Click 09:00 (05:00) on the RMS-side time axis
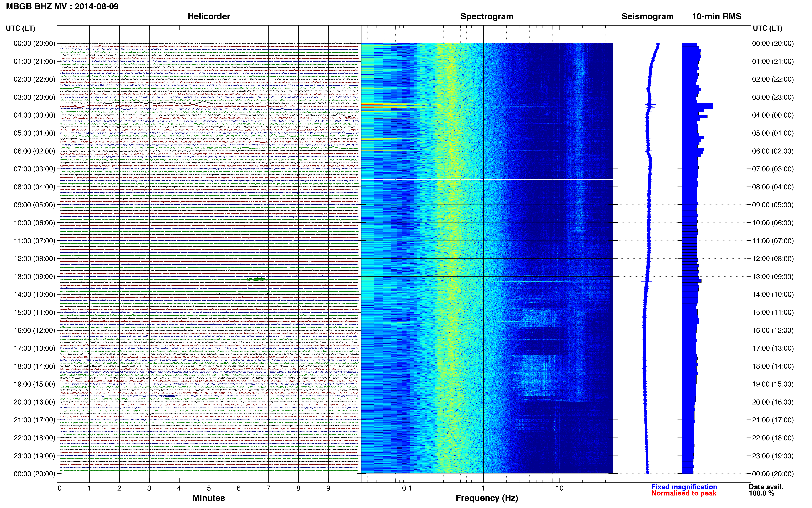 point(773,205)
